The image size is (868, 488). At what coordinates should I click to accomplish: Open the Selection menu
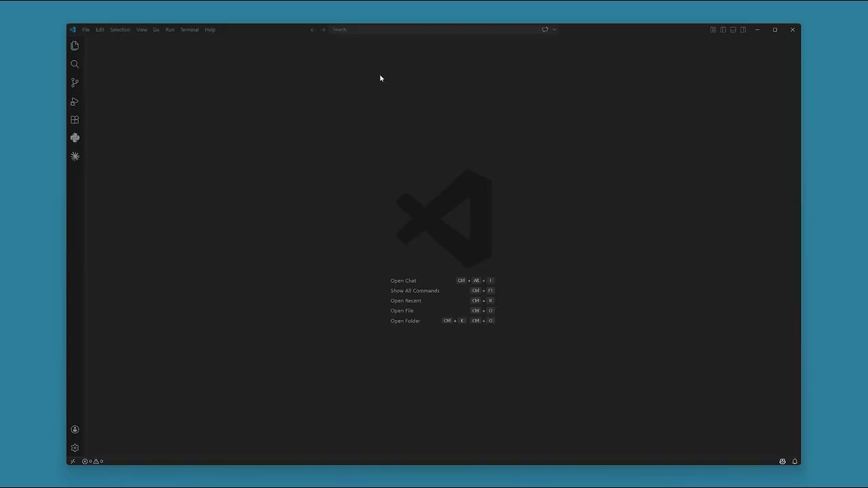click(120, 30)
